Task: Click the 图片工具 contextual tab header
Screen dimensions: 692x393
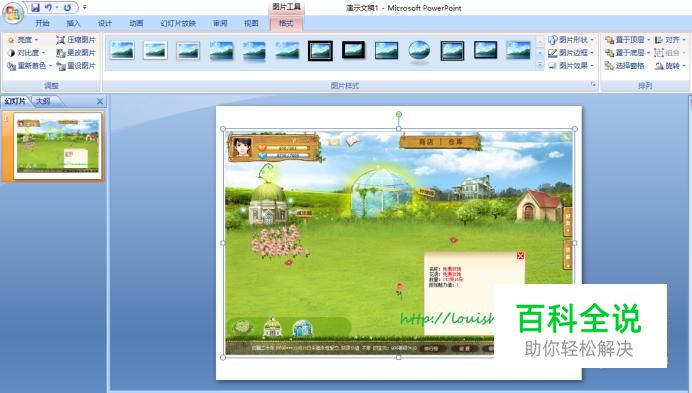Action: coord(286,7)
